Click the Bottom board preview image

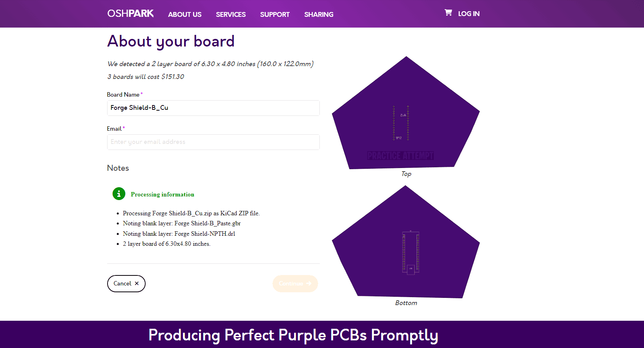[x=406, y=243]
